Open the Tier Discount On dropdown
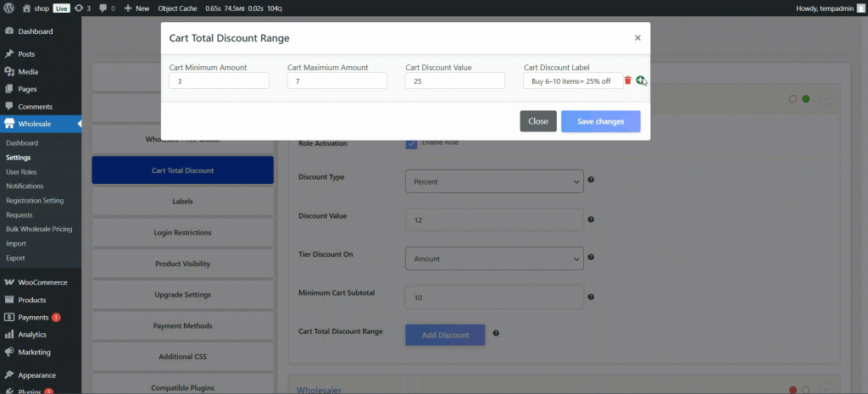 (x=494, y=258)
